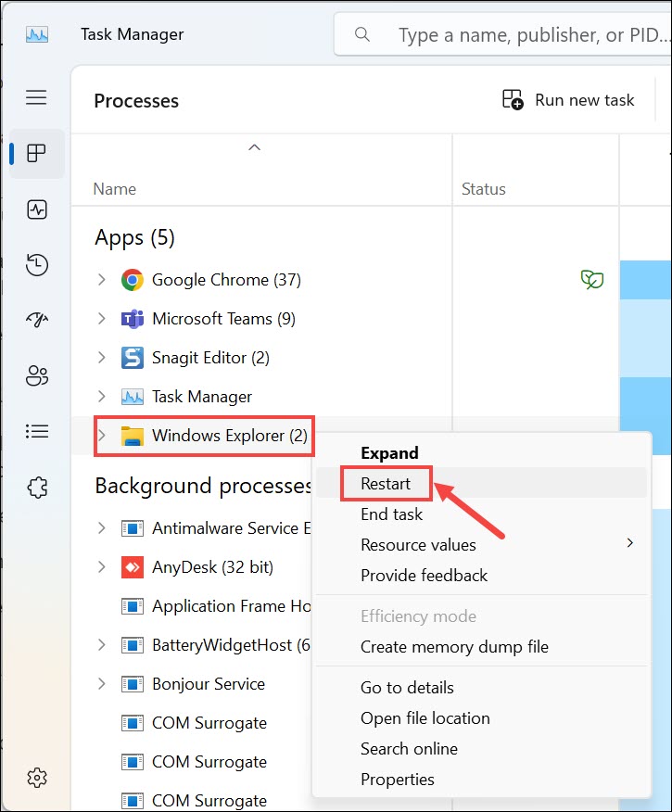Expand Google Chrome process group
The width and height of the screenshot is (672, 812).
click(100, 279)
